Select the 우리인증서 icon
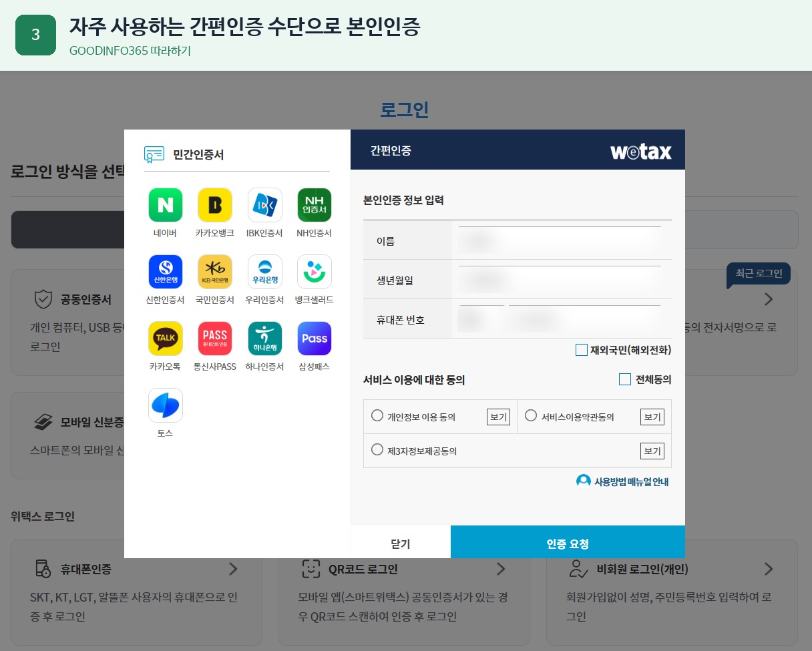Viewport: 812px width, 651px height. tap(264, 272)
